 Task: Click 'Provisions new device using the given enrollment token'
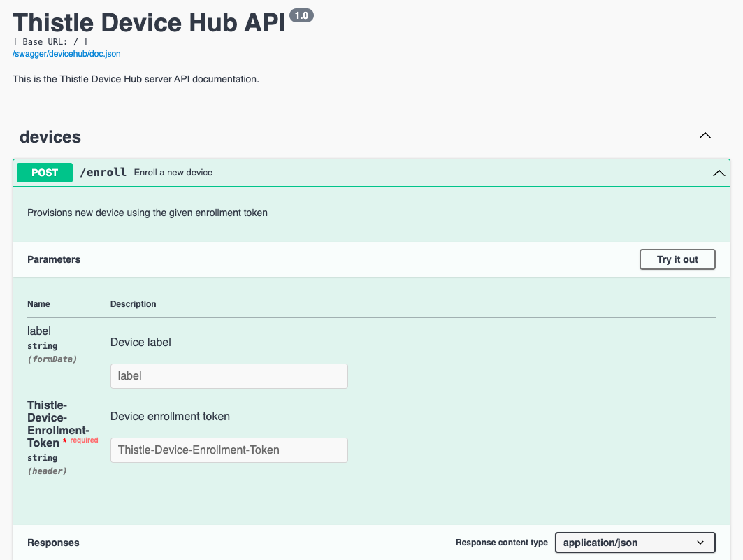point(147,213)
